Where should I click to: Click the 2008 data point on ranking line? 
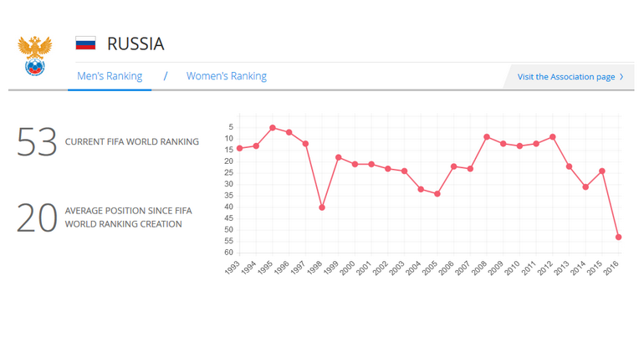pos(487,137)
